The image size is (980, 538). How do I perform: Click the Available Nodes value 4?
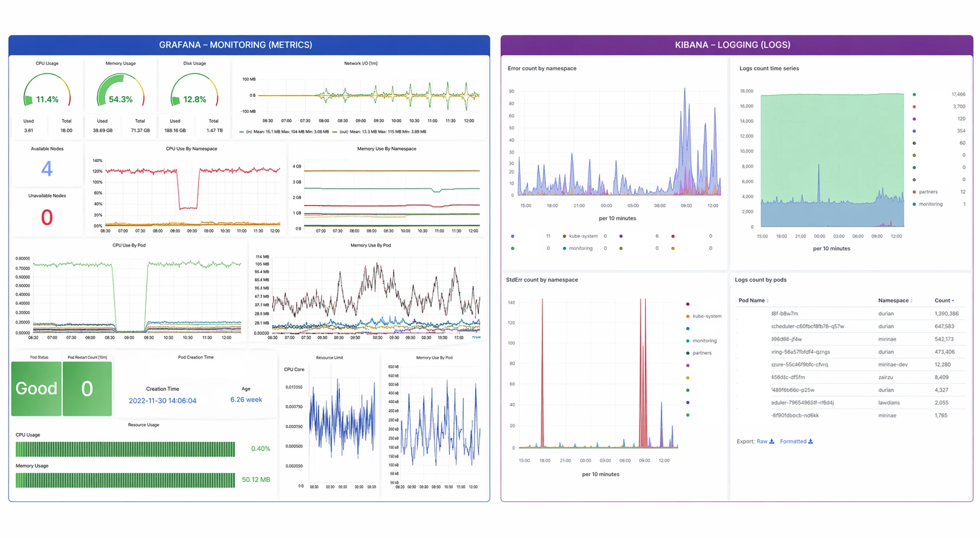point(47,169)
